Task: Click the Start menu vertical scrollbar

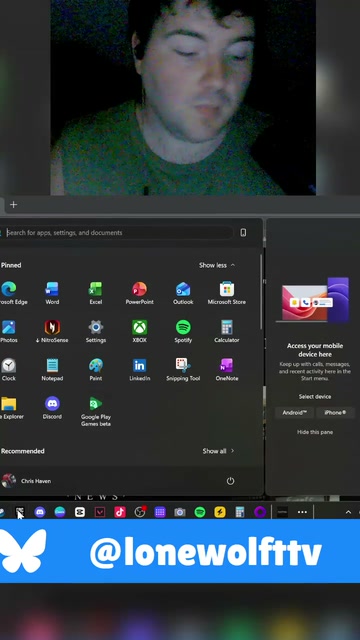Action: 261,293
